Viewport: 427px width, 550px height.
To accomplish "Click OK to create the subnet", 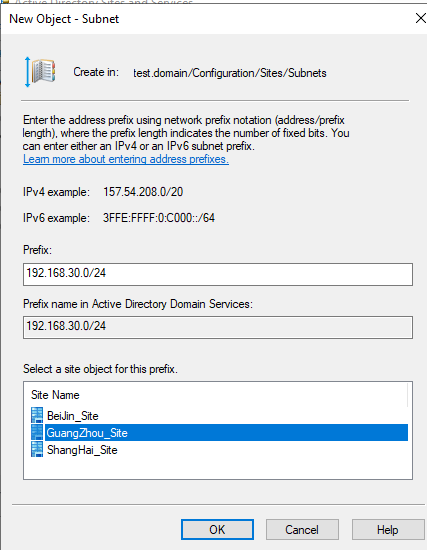I will point(217,530).
